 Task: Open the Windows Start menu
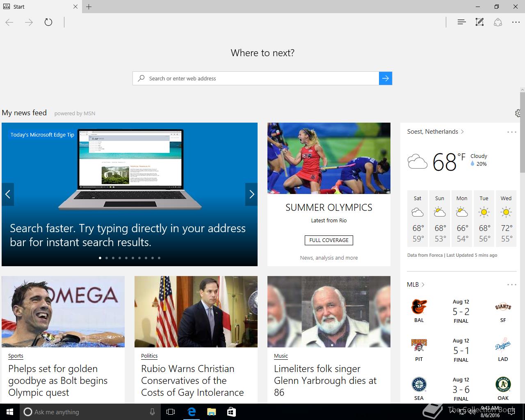coord(10,412)
